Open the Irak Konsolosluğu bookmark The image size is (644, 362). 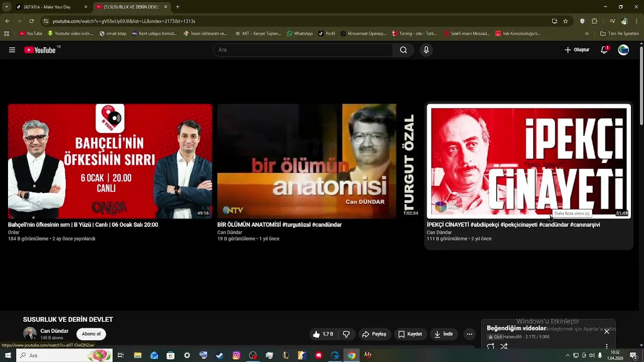point(518,34)
